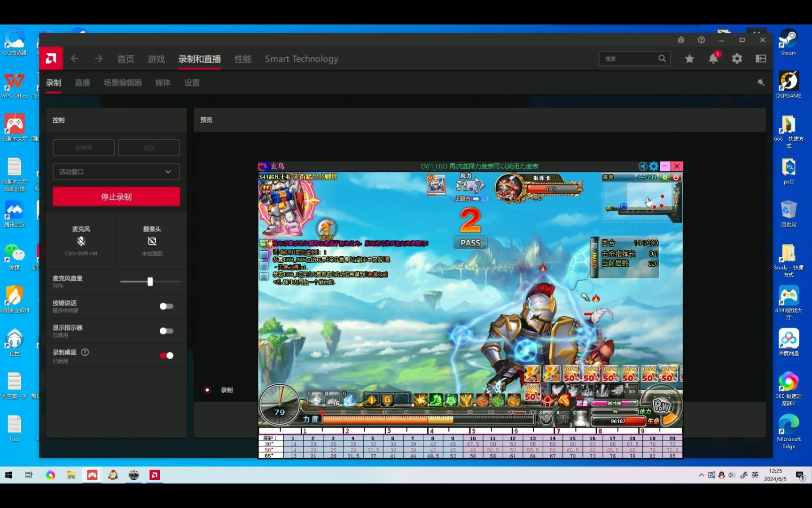Select the 录制和直播 tab
Viewport: 812px width, 508px height.
pyautogui.click(x=199, y=59)
